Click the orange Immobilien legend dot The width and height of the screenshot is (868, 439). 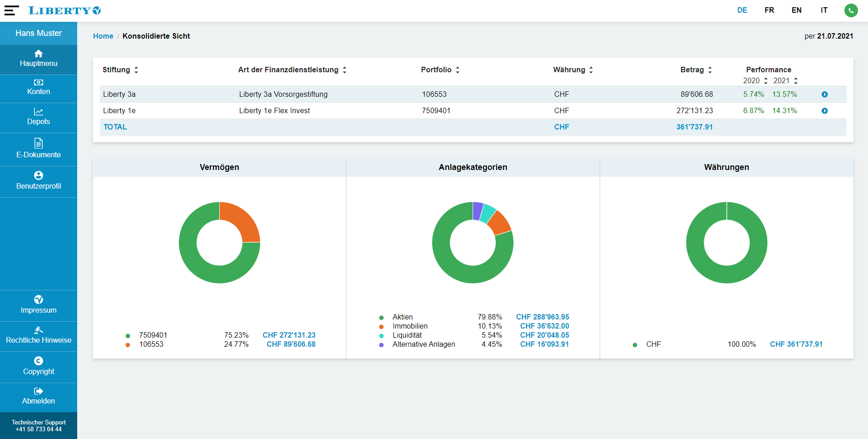[381, 327]
